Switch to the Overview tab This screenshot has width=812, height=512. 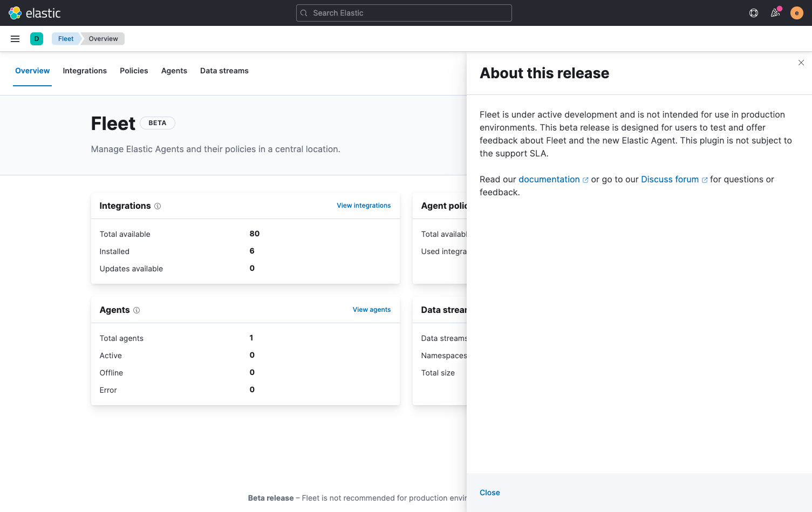coord(32,71)
